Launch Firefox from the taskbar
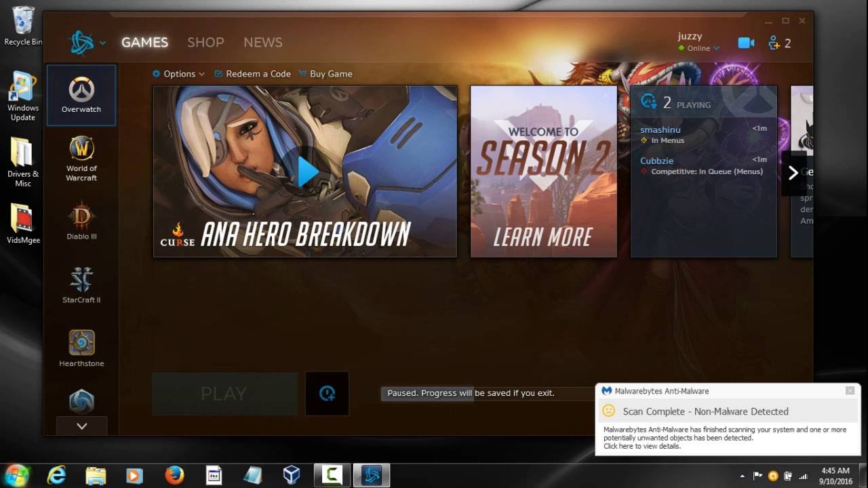 point(174,475)
